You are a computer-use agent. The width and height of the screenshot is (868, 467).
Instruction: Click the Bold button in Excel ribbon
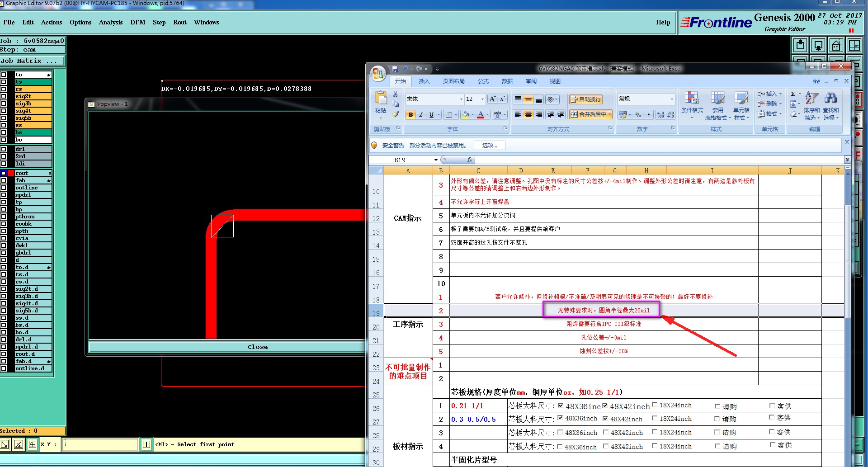410,115
